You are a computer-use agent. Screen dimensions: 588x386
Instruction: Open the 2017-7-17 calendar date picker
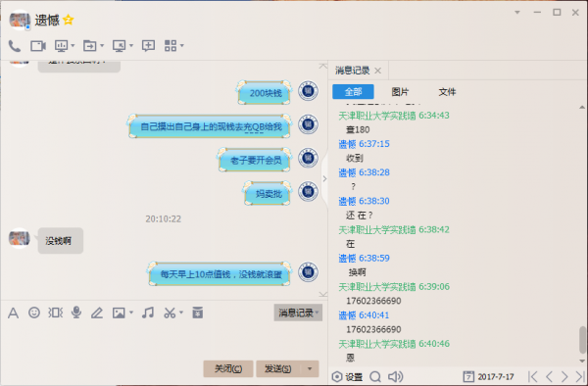[x=488, y=376]
